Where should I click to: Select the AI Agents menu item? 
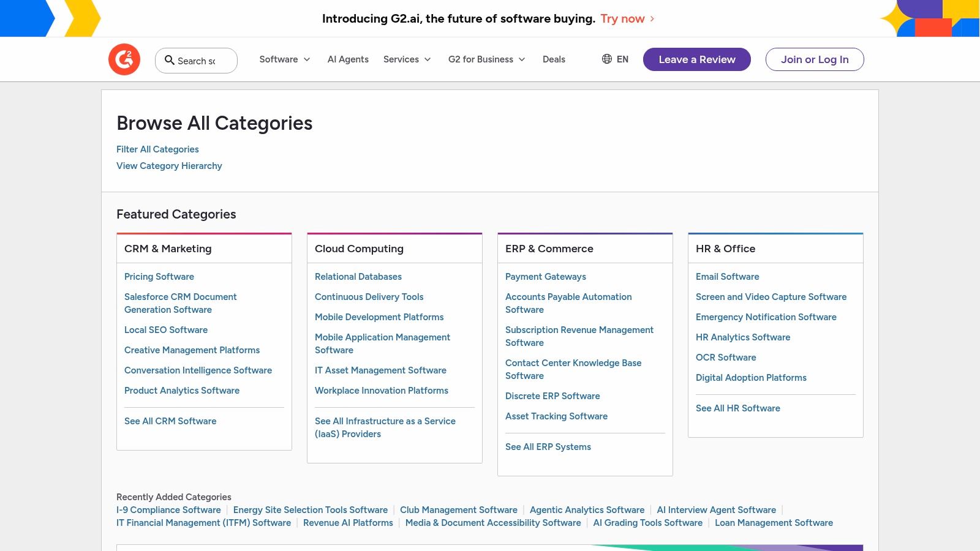[x=348, y=59]
